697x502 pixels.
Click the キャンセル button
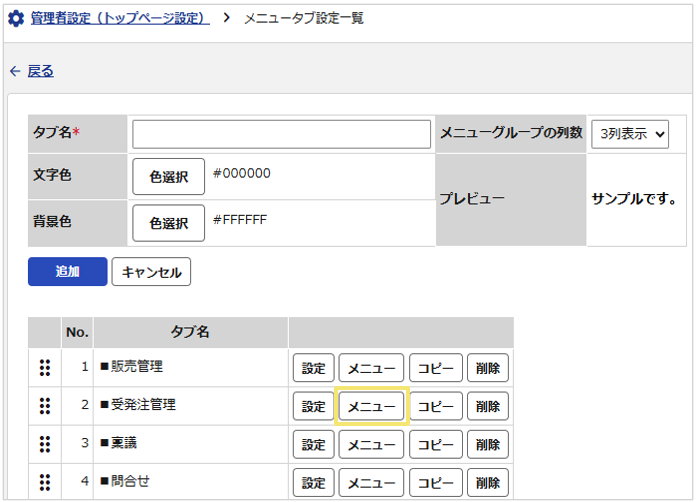tap(151, 271)
